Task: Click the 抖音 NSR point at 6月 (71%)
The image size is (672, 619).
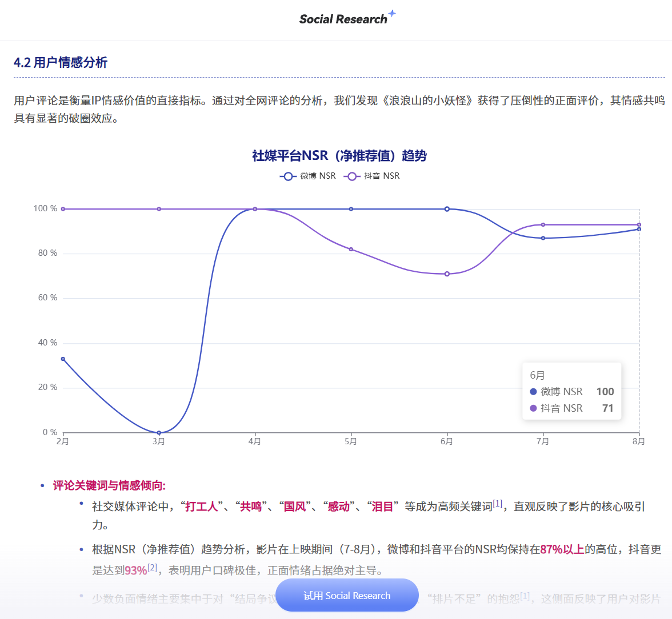Action: click(x=447, y=274)
